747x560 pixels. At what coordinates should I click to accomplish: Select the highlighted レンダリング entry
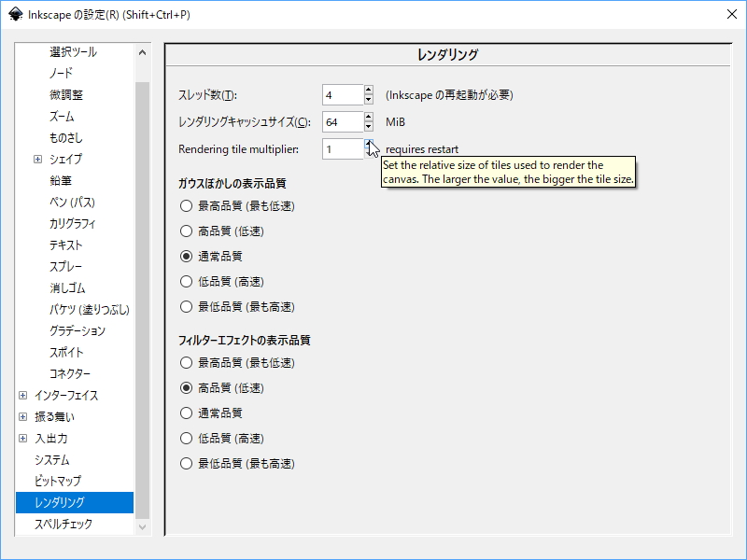[75, 502]
